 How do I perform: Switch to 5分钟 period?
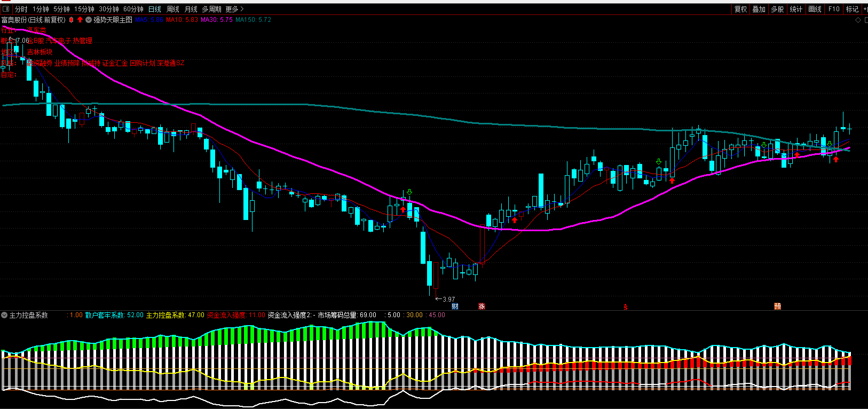click(61, 9)
